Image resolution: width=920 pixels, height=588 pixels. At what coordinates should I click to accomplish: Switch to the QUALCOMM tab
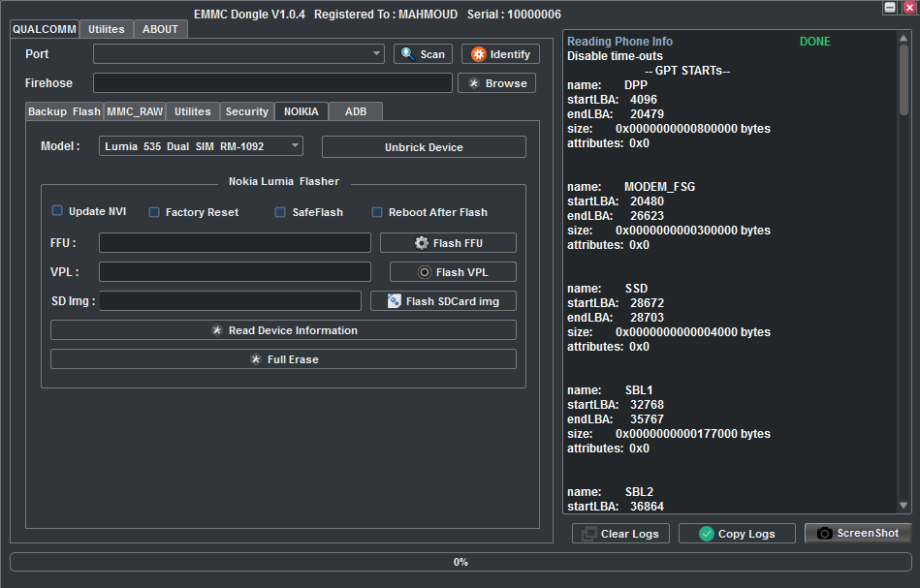click(45, 29)
